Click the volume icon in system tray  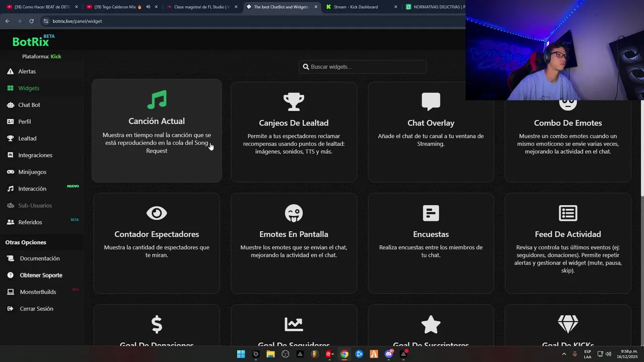[608, 354]
